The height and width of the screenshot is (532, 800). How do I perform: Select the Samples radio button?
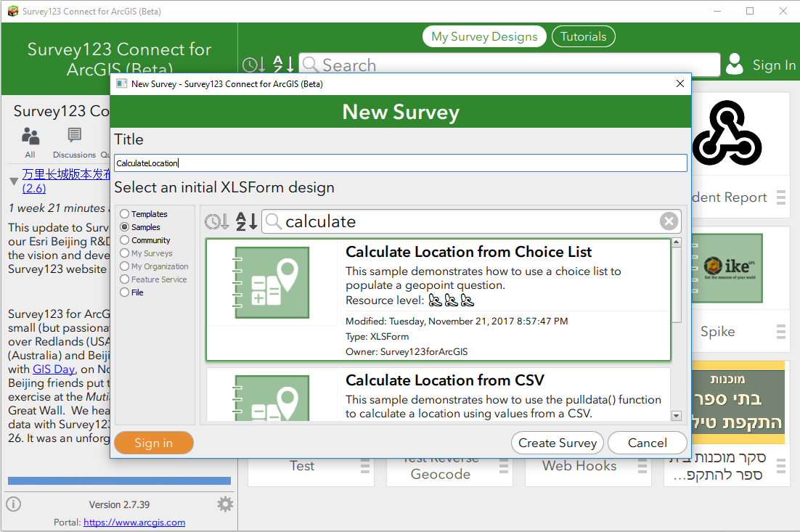[124, 227]
